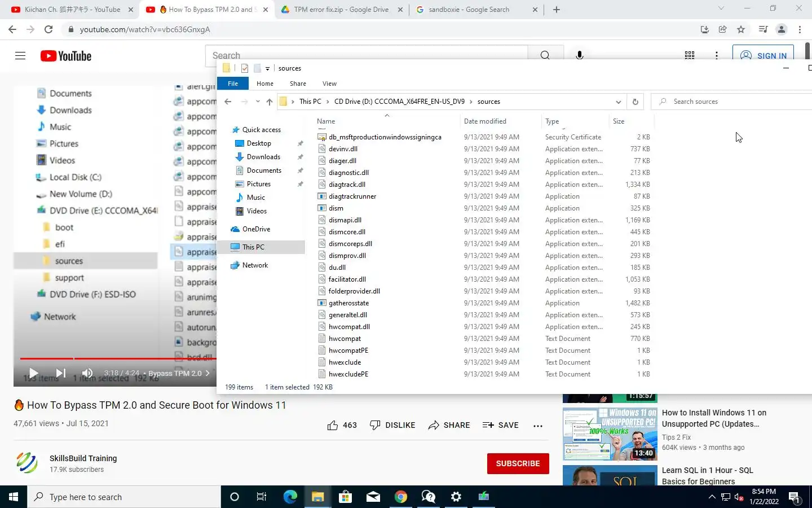
Task: Click the Properties quick access icon
Action: (x=245, y=68)
